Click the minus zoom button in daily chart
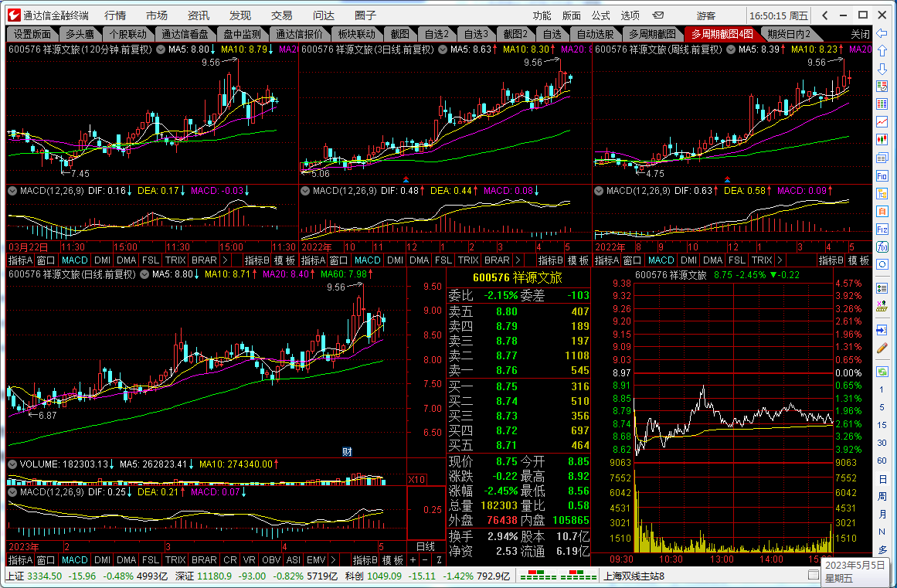Viewport: 897px width, 588px height. (425, 560)
